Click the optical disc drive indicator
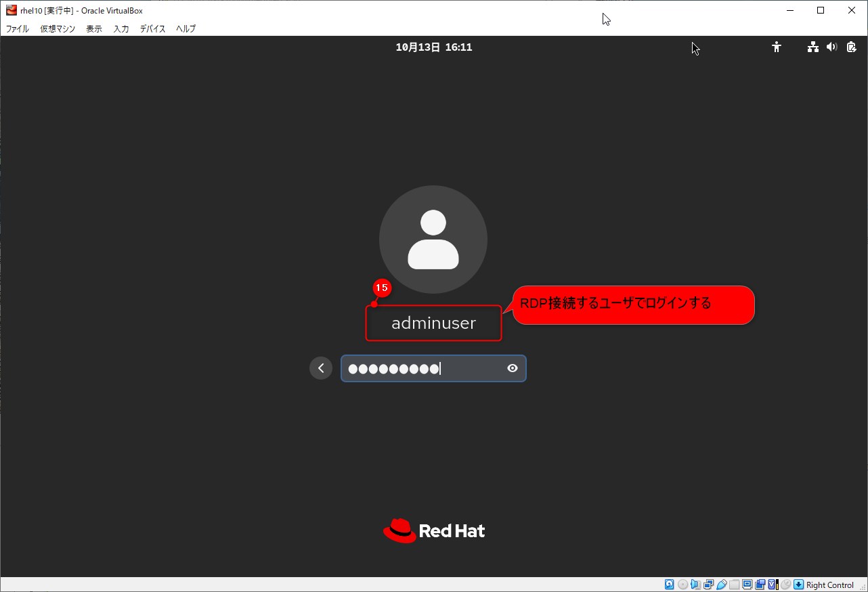The image size is (868, 592). pos(683,585)
